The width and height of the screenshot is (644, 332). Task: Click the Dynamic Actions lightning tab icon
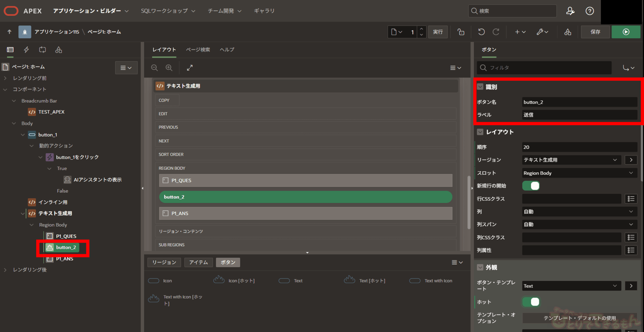(x=26, y=50)
